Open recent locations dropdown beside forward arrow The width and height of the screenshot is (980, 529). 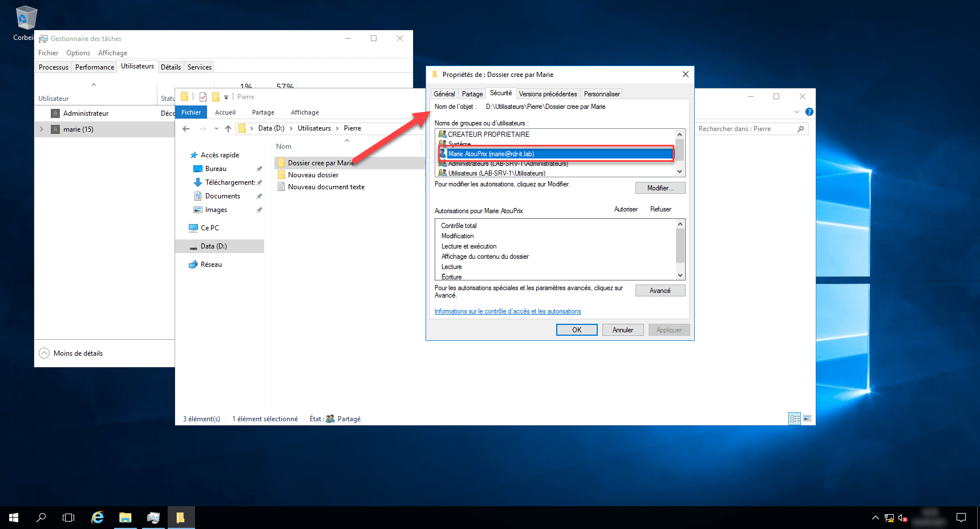coord(216,129)
